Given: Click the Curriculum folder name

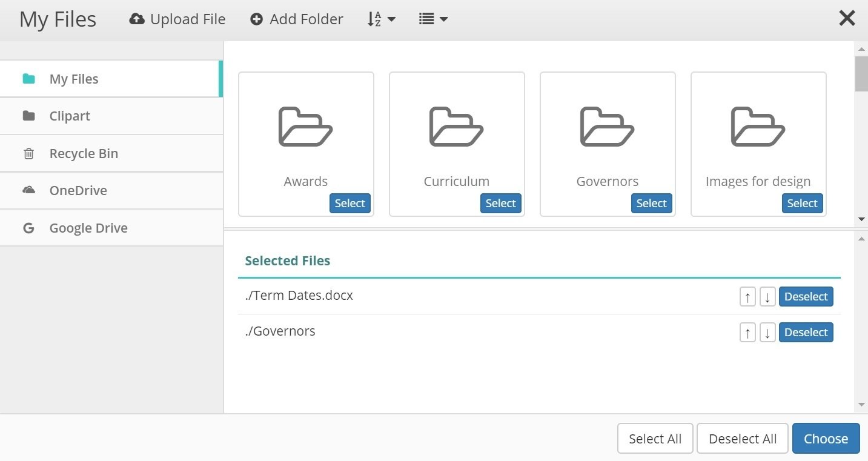Looking at the screenshot, I should coord(457,181).
